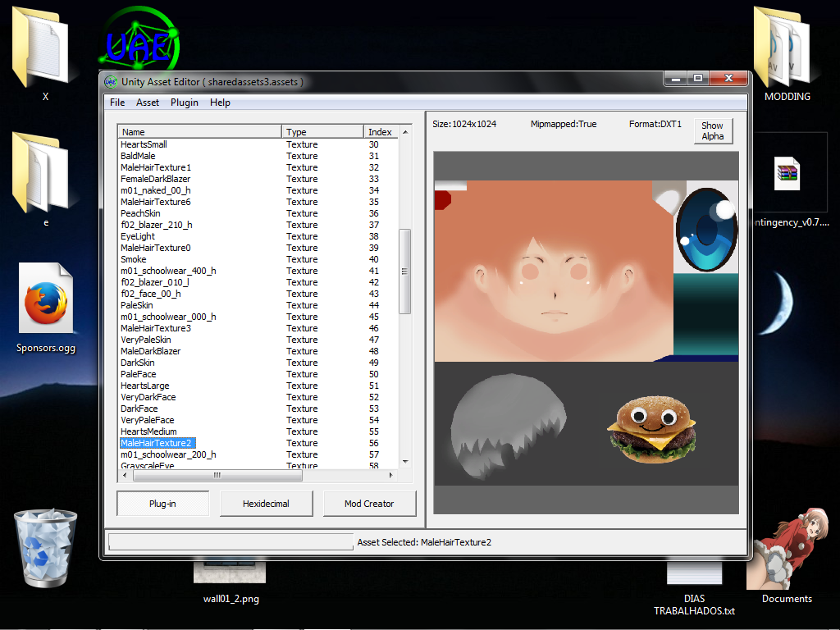Image resolution: width=840 pixels, height=630 pixels.
Task: Click the empty status field left of Asset Selected
Action: (231, 541)
